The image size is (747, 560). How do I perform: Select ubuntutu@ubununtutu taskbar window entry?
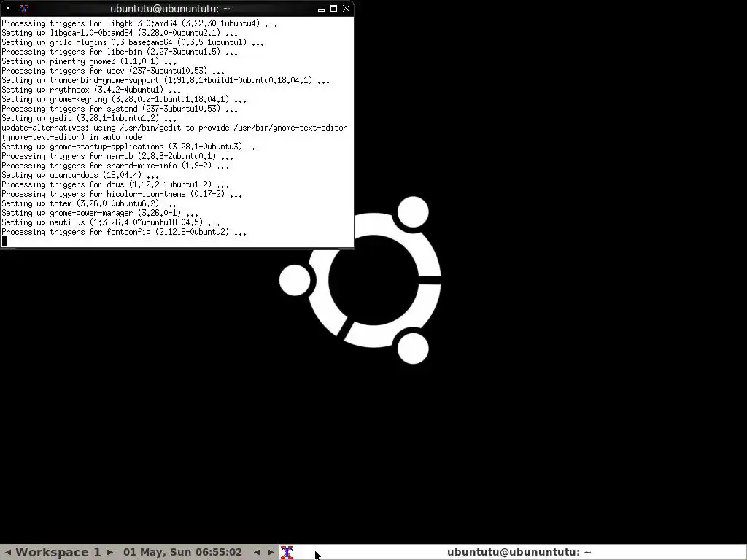pyautogui.click(x=513, y=553)
